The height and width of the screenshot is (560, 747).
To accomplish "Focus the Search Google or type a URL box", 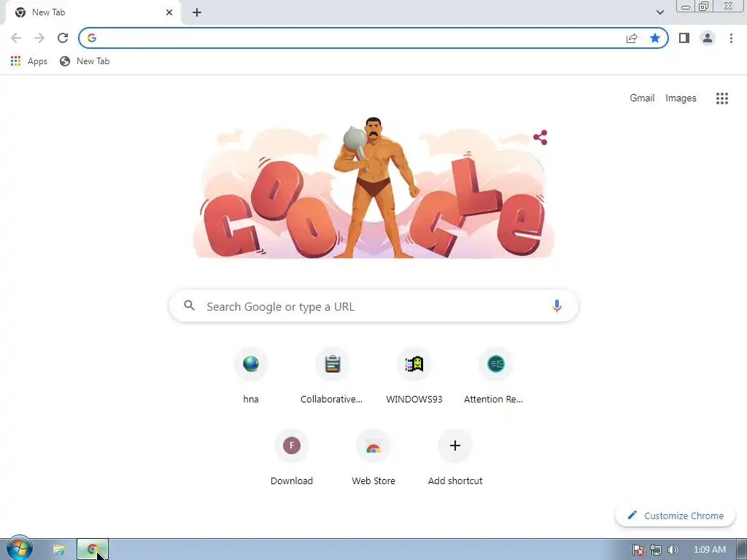I will pyautogui.click(x=373, y=306).
